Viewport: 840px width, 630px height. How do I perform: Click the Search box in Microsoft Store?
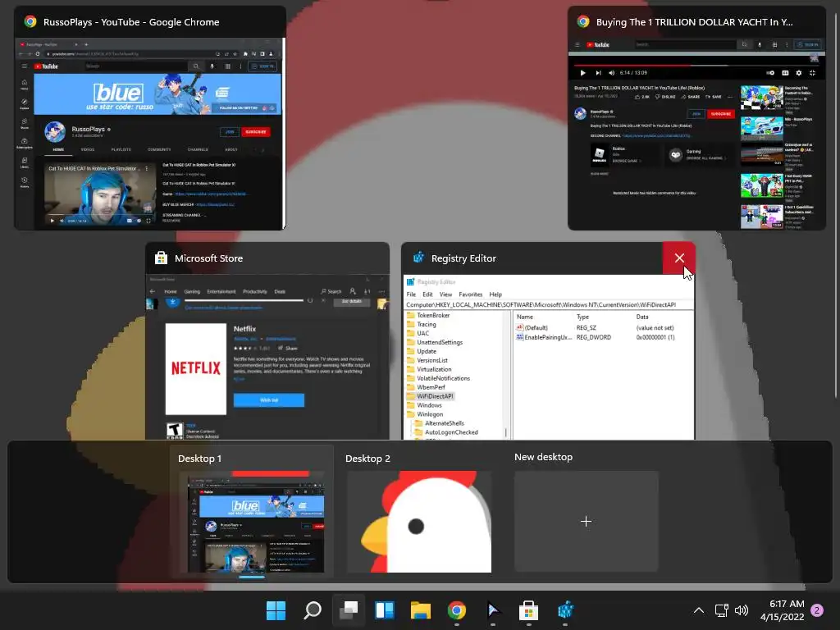[x=331, y=291]
